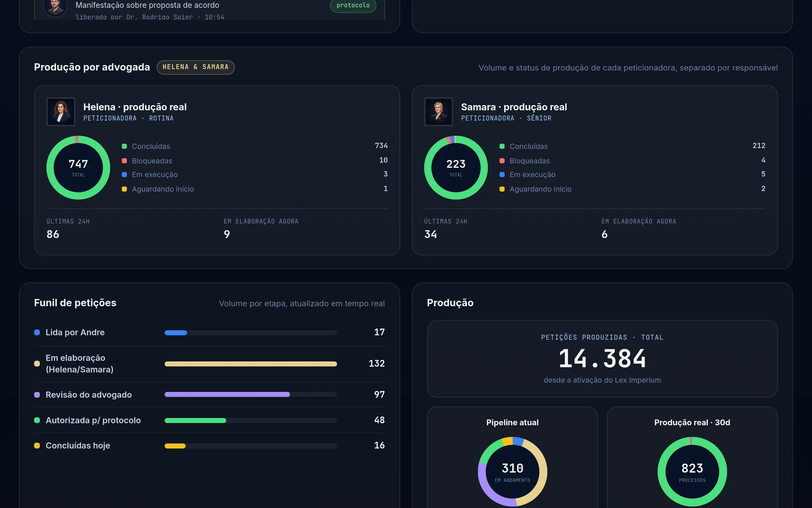Image resolution: width=812 pixels, height=508 pixels.
Task: Click the Helena · produção real heading
Action: click(135, 107)
